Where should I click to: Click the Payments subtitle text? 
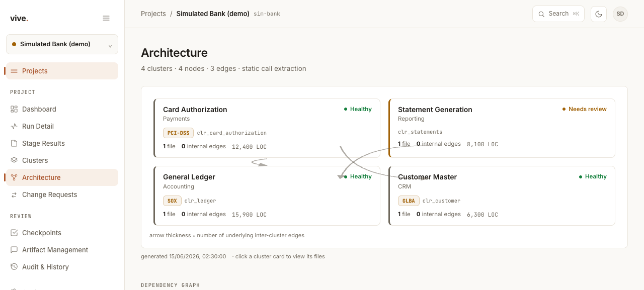pos(177,119)
